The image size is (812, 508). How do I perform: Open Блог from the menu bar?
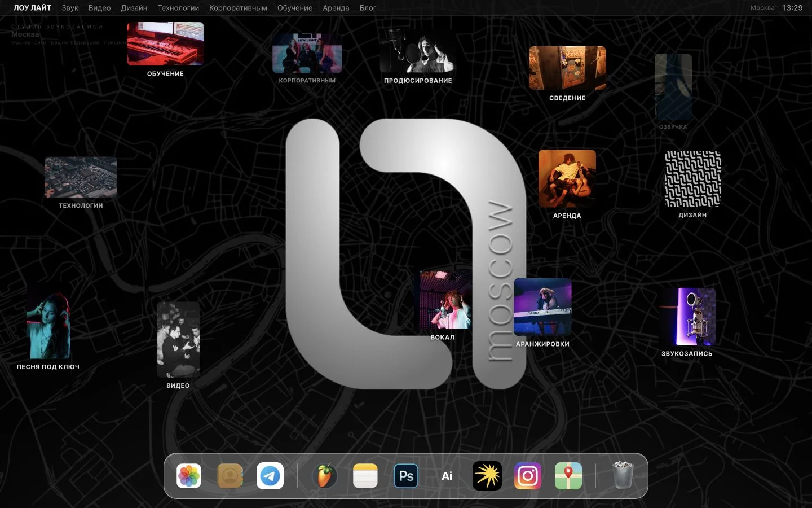(368, 8)
